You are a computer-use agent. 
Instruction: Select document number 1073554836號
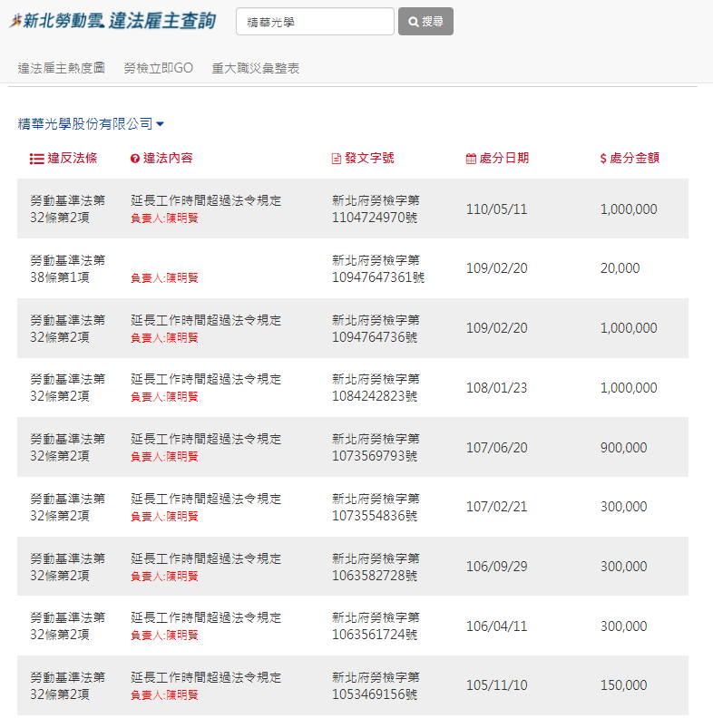(x=375, y=516)
